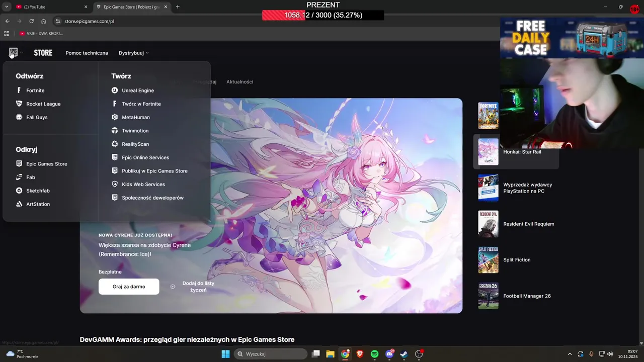644x362 pixels.
Task: Open the Kids Web Services icon
Action: (x=115, y=184)
